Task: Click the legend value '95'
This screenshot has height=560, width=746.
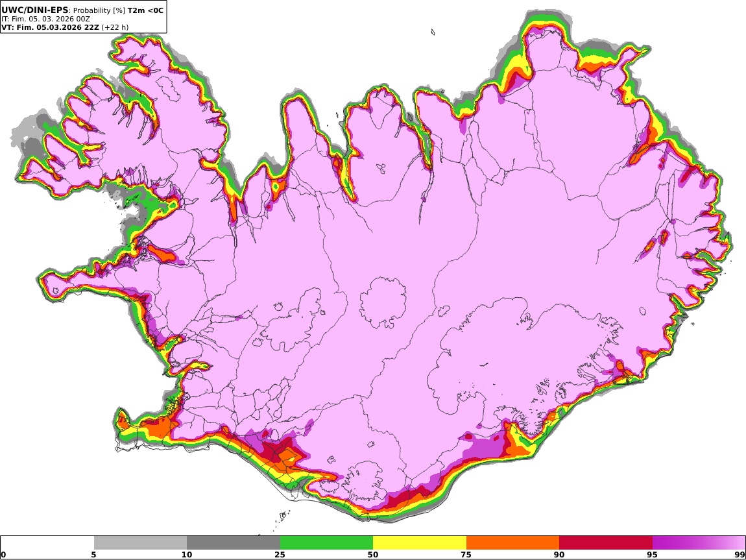Action: (653, 555)
